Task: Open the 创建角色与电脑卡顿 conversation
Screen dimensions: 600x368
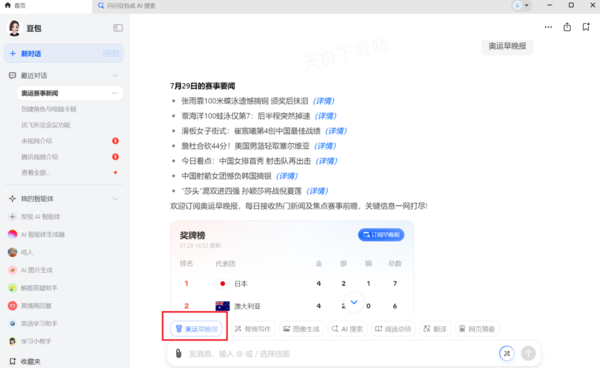Action: (49, 109)
